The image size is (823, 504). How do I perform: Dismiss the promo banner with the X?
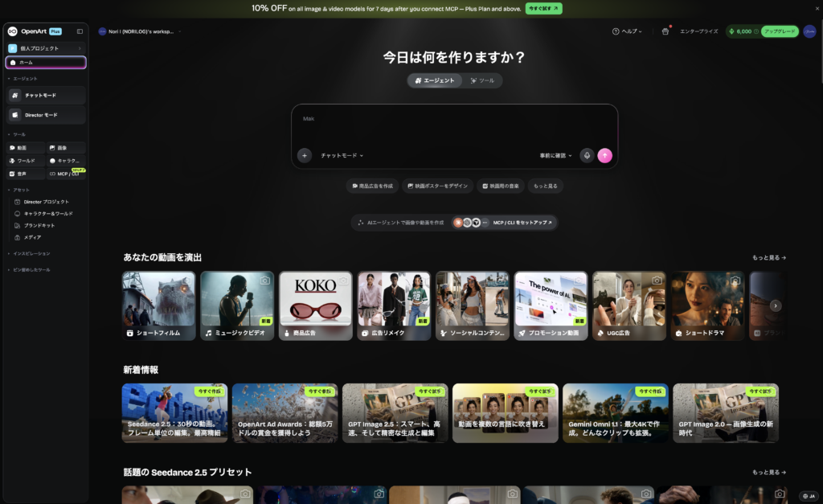pyautogui.click(x=817, y=8)
